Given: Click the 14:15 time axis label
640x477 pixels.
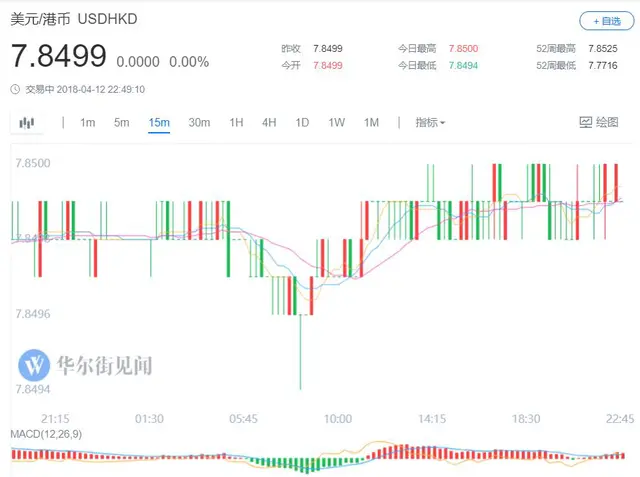Looking at the screenshot, I should click(x=432, y=419).
